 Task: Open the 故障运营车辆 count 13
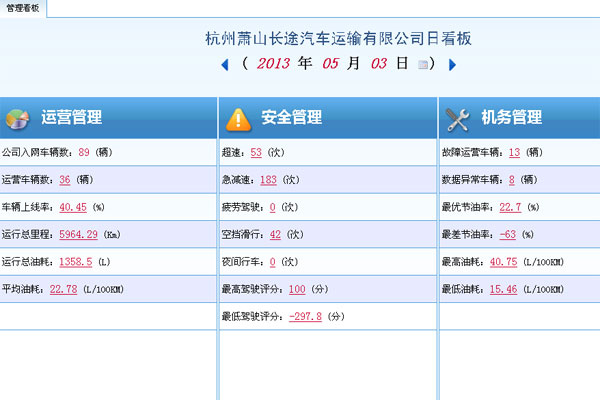tap(514, 152)
